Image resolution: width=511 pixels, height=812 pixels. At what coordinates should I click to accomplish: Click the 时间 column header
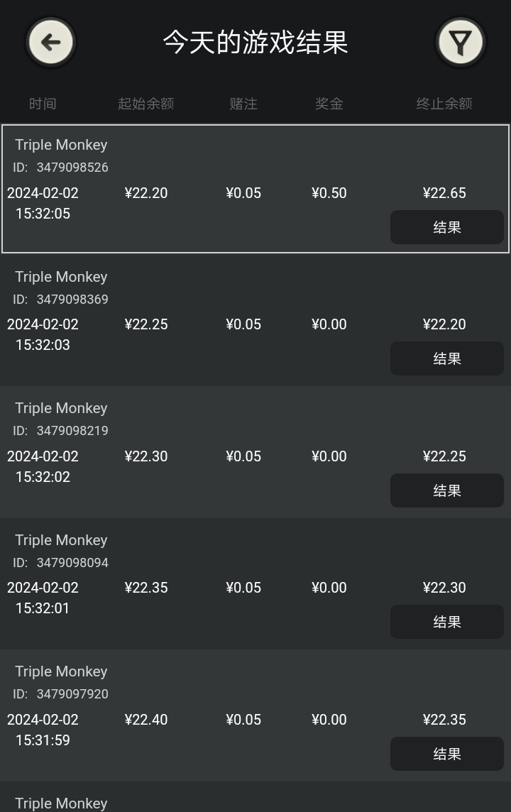(x=43, y=104)
